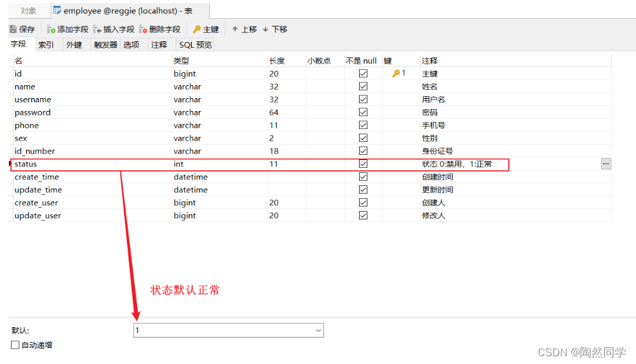Screen dimensions: 636x364
Task: Click the comment '创建人' for create_user
Action: point(433,202)
